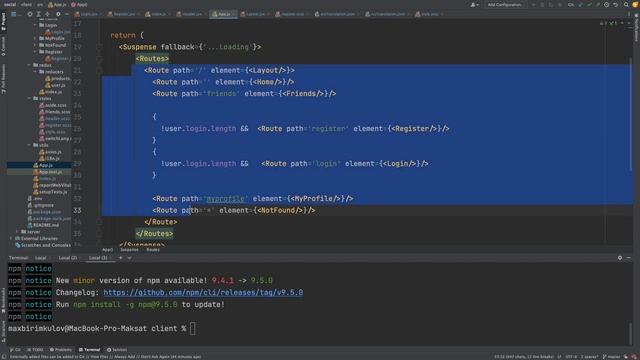Open the App.js editor tab

click(224, 14)
